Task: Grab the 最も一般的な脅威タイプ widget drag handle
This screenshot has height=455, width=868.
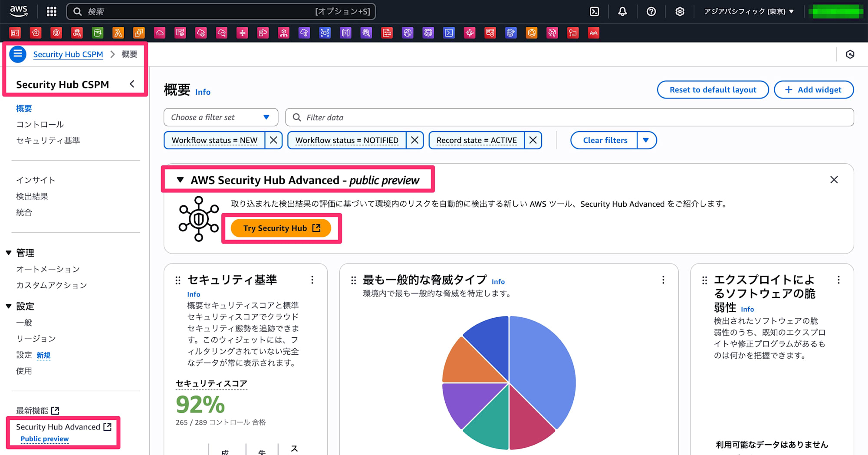Action: click(x=353, y=280)
